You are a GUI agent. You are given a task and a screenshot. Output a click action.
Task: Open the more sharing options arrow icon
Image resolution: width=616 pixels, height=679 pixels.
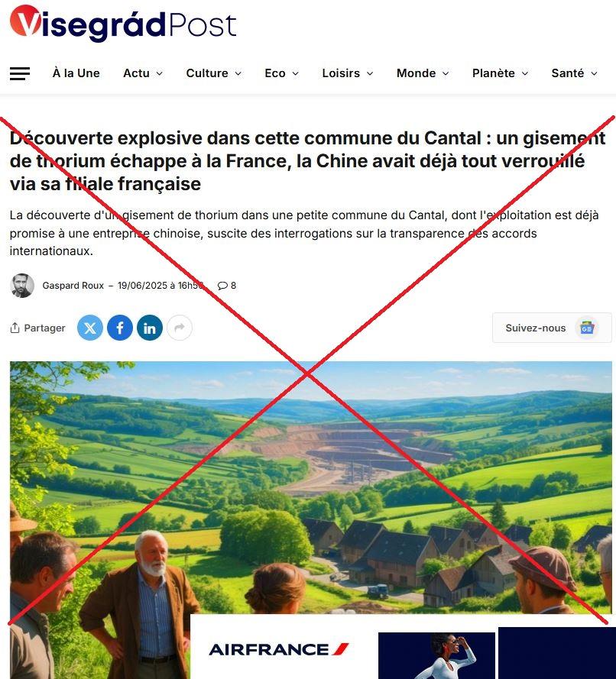[x=180, y=328]
